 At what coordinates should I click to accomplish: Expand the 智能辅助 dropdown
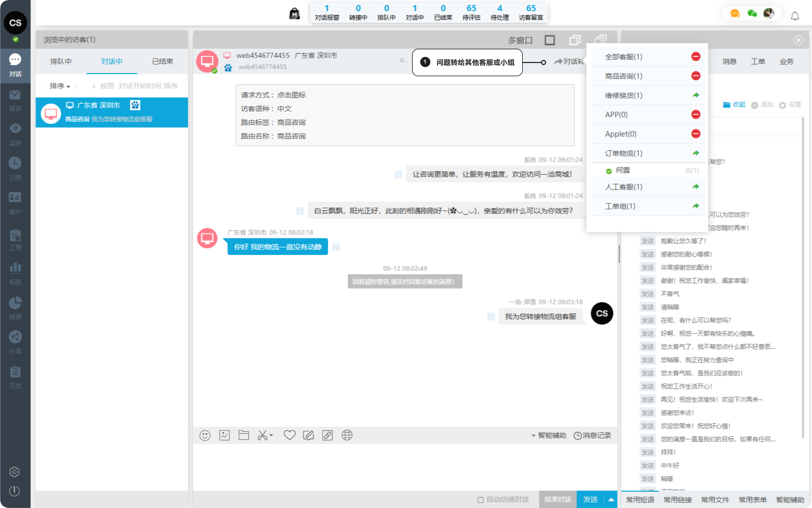click(x=549, y=435)
